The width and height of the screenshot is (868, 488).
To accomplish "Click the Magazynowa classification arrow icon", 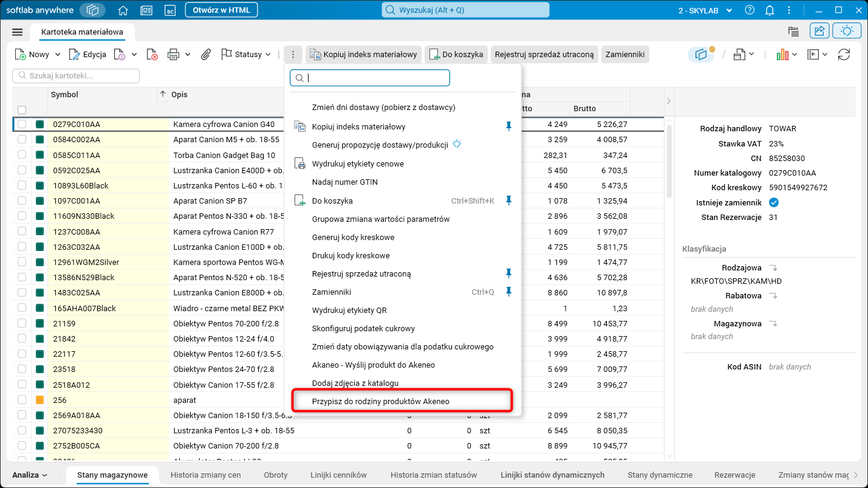I will tap(773, 324).
